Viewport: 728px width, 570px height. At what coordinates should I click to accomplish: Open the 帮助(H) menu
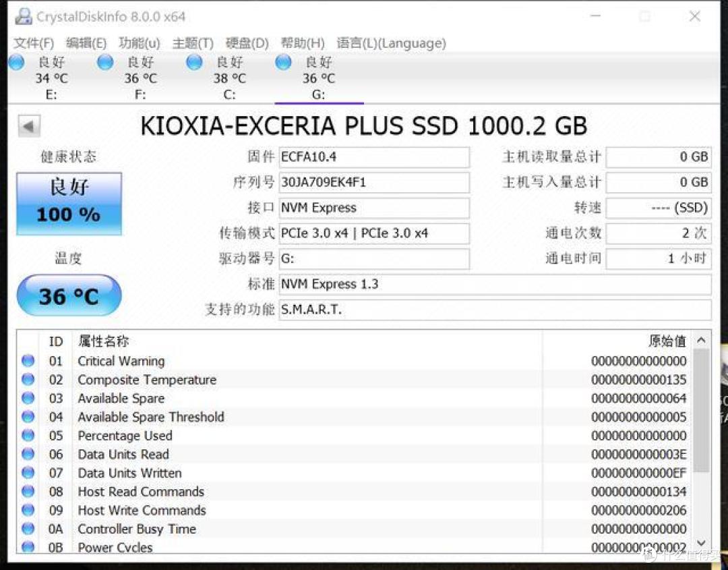click(302, 43)
